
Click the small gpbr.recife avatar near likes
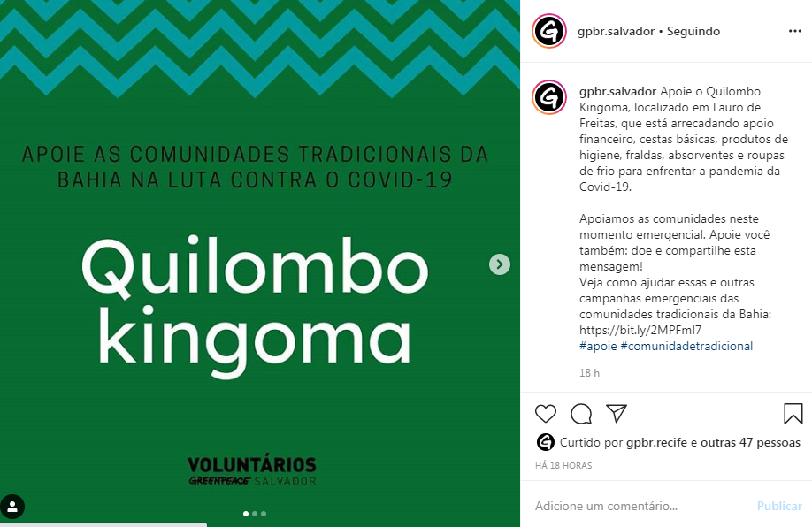point(545,442)
